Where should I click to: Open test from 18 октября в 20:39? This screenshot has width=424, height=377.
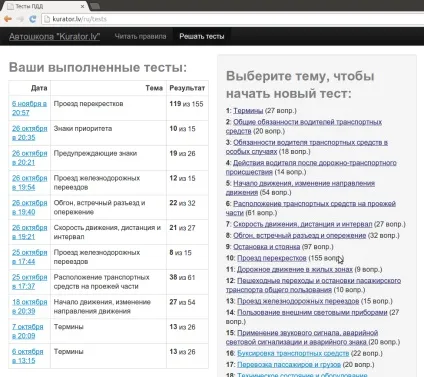coord(29,306)
